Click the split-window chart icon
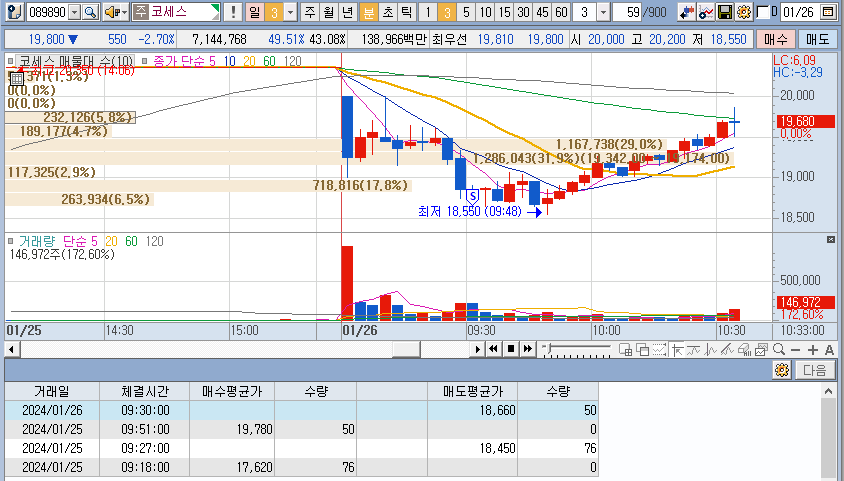 click(625, 350)
